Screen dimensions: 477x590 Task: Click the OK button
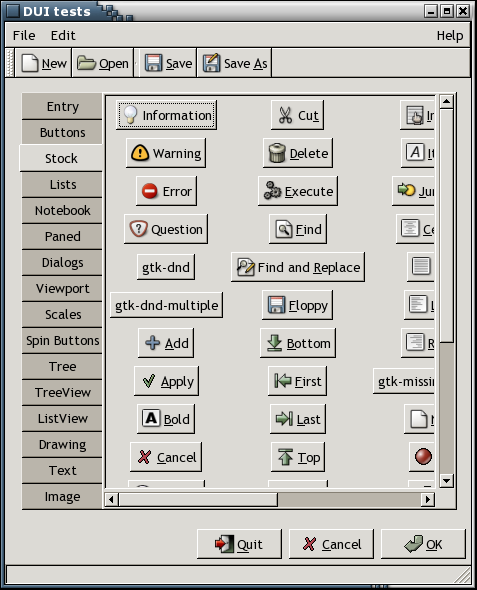(424, 544)
